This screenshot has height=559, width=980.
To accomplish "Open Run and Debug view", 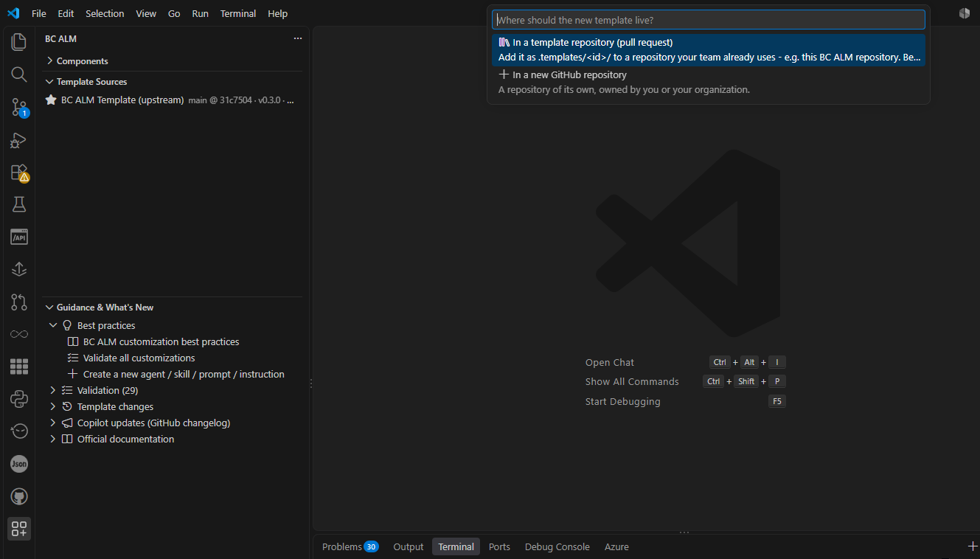I will pos(19,140).
